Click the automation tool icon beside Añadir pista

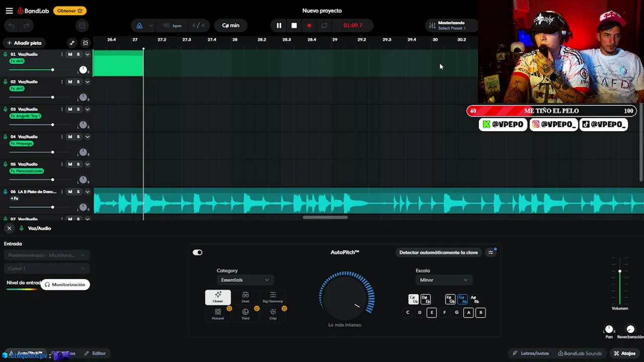click(x=72, y=43)
